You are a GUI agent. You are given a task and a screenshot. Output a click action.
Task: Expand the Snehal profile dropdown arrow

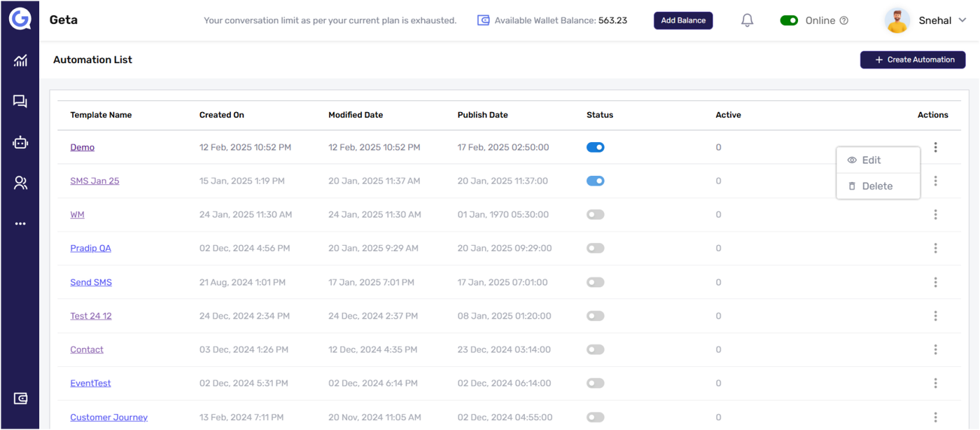[962, 20]
